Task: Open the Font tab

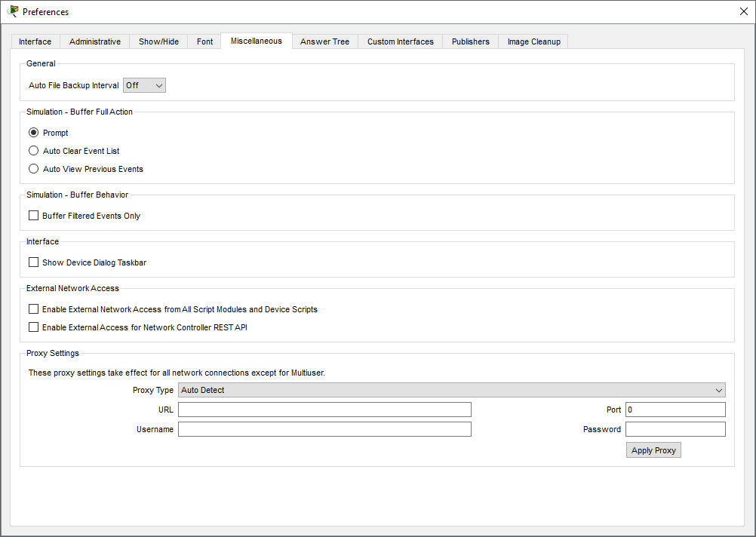Action: point(204,41)
